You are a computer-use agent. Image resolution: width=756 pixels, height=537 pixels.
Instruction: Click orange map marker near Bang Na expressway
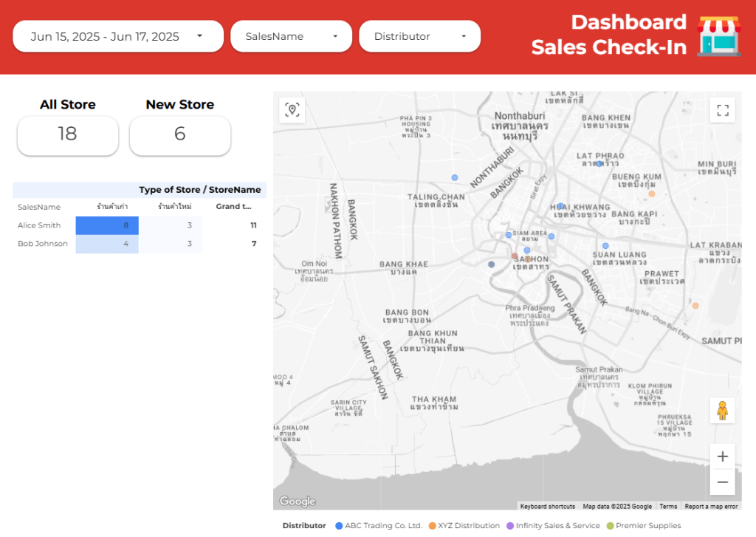click(695, 305)
